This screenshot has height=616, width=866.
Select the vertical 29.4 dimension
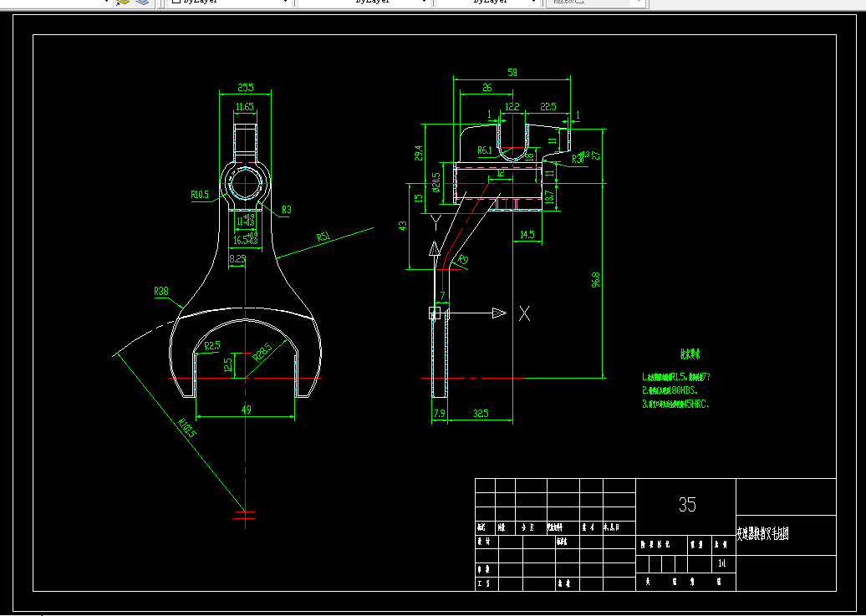(418, 153)
